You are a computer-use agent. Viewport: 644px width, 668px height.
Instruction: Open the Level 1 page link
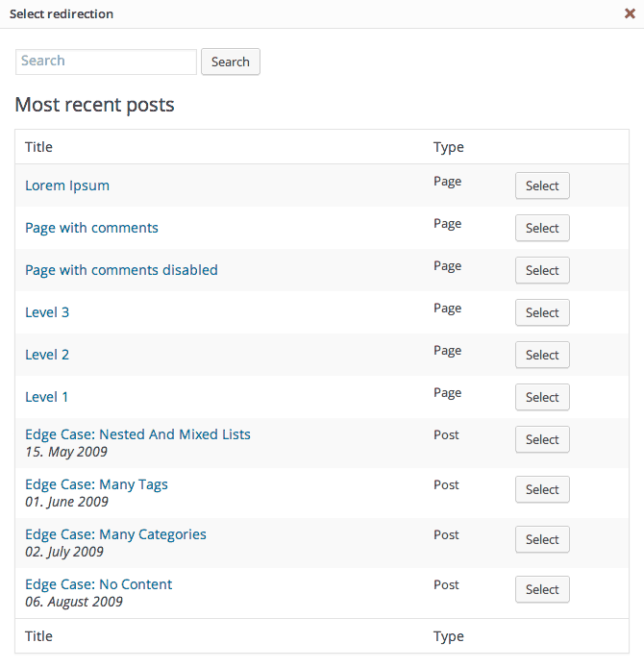pyautogui.click(x=47, y=397)
